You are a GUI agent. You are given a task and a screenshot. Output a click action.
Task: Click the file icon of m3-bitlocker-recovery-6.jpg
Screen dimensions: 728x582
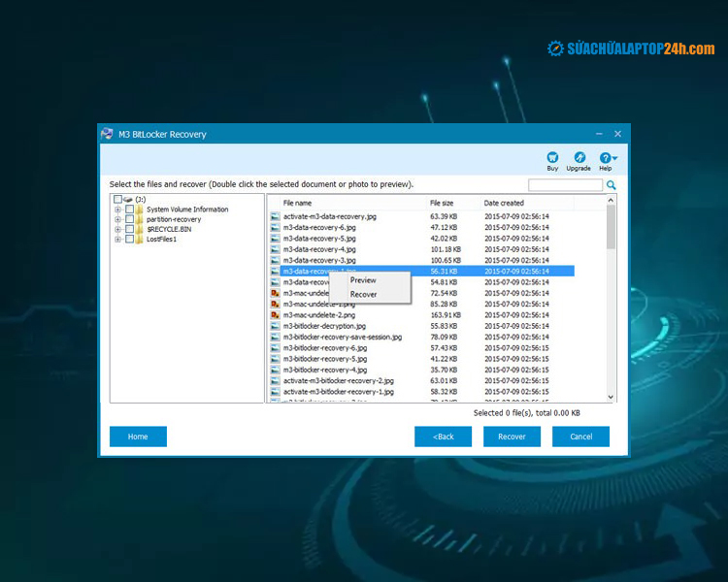(x=276, y=347)
